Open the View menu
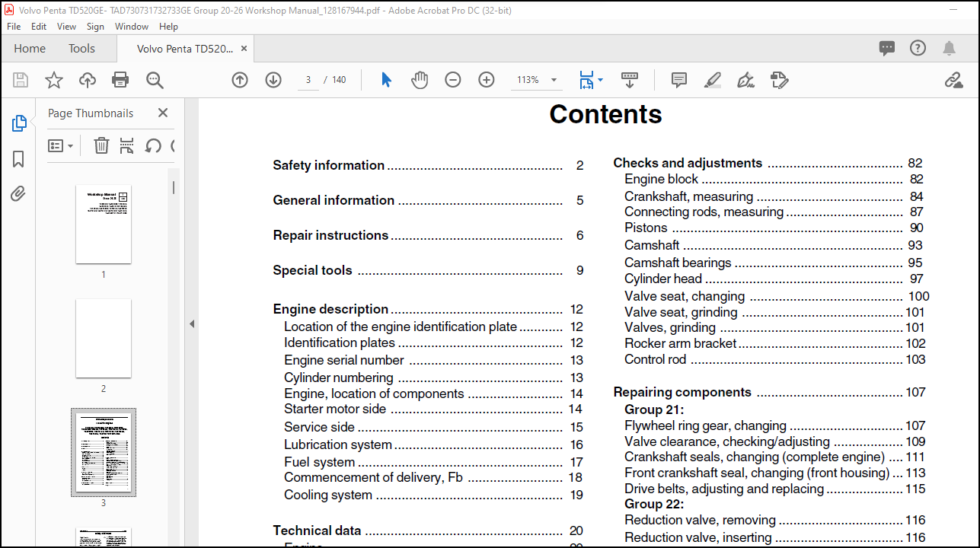980x548 pixels. coord(67,27)
